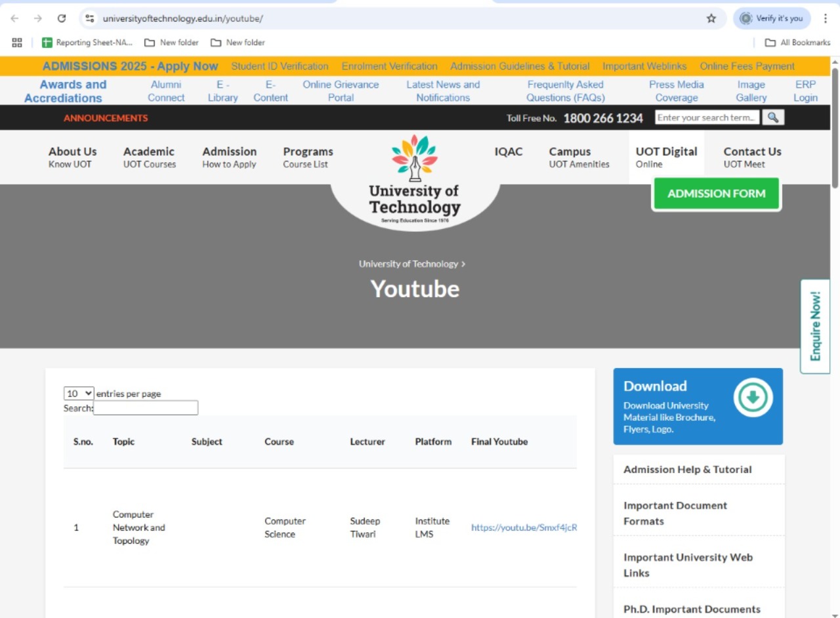View site information icon in address bar

[90, 18]
